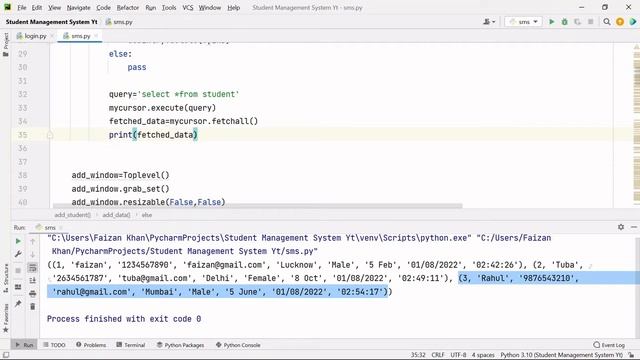Open Python Packages tool window
This screenshot has height=360, width=640.
180,345
